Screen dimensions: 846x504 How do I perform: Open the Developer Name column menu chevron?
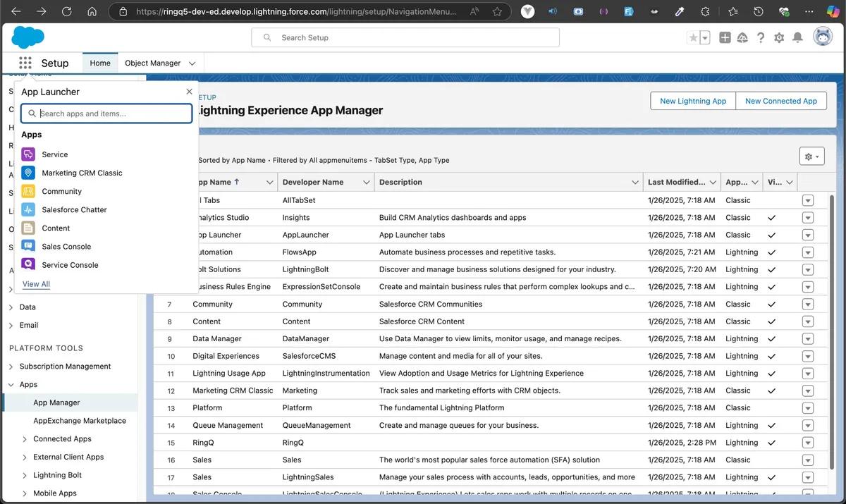tap(367, 183)
